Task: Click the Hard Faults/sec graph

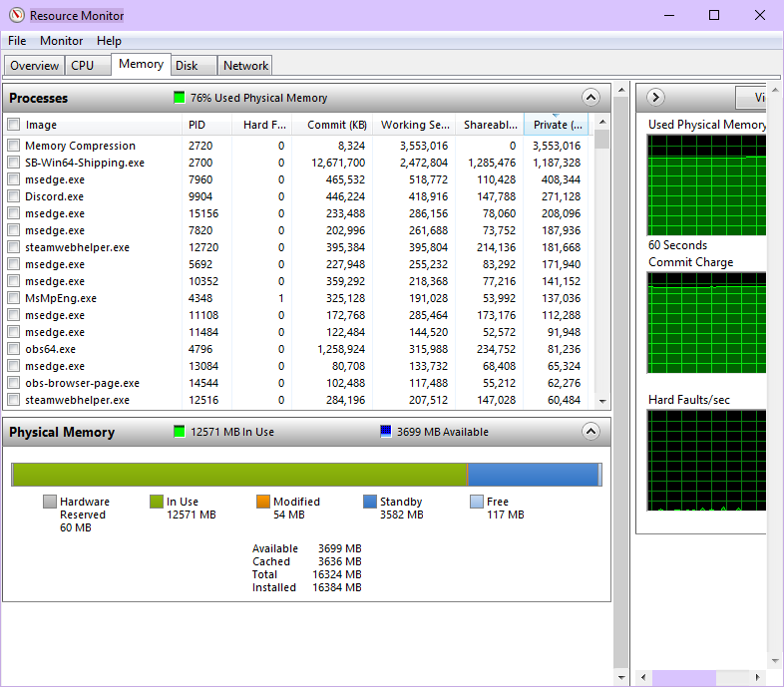Action: (706, 460)
